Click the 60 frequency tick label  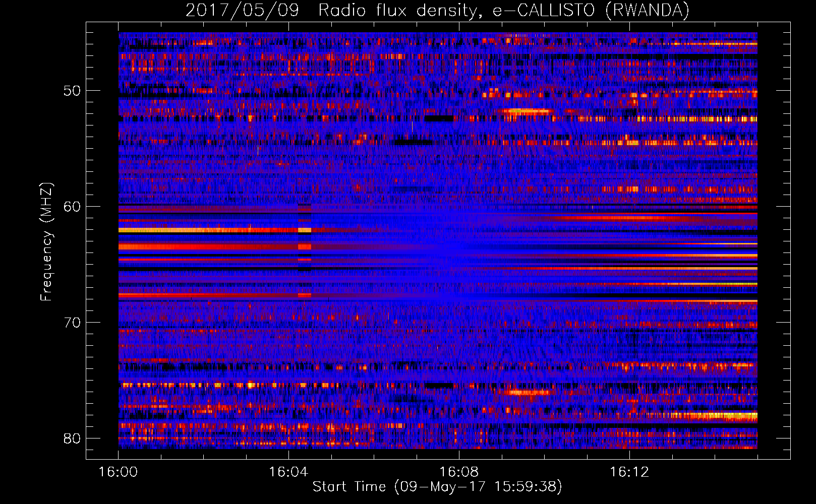point(72,207)
